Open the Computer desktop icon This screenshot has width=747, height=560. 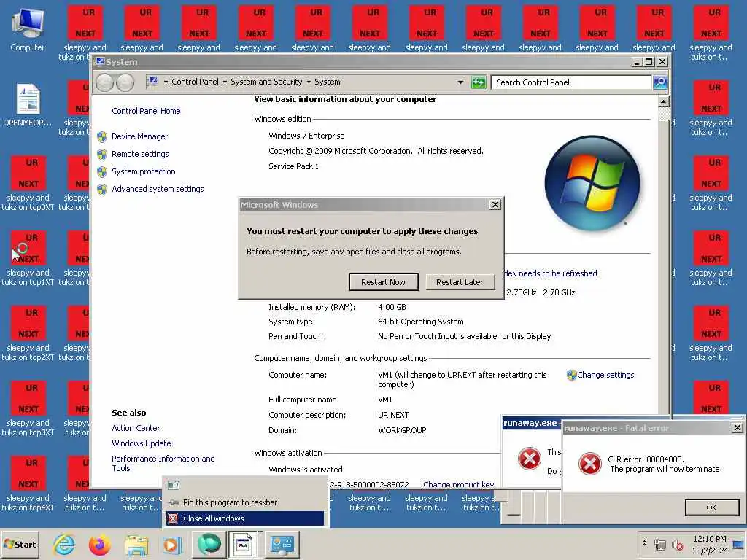tap(28, 29)
